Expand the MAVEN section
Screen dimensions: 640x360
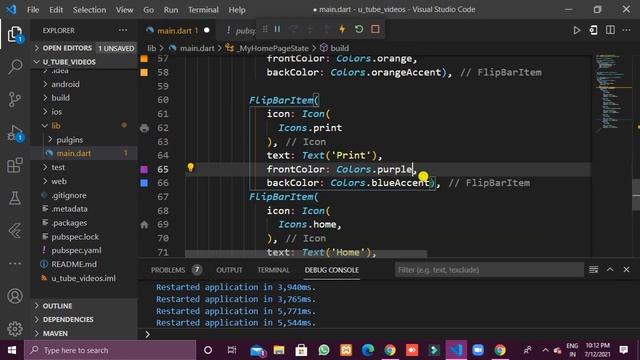[55, 333]
